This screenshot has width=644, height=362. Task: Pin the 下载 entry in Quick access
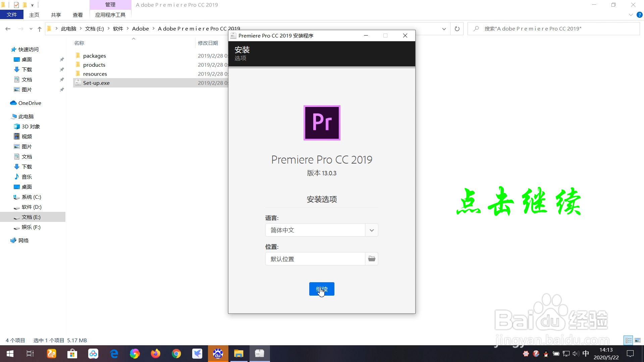click(62, 69)
